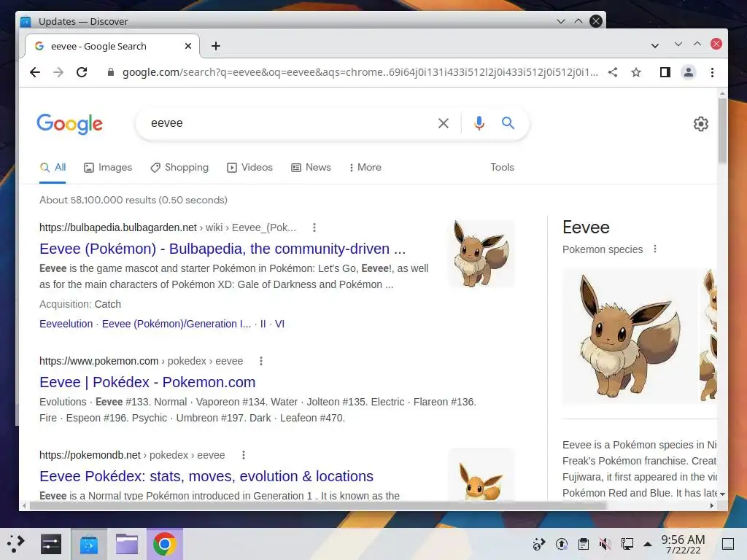Image resolution: width=747 pixels, height=560 pixels.
Task: Close the eevee Google Search tab
Action: 188,46
